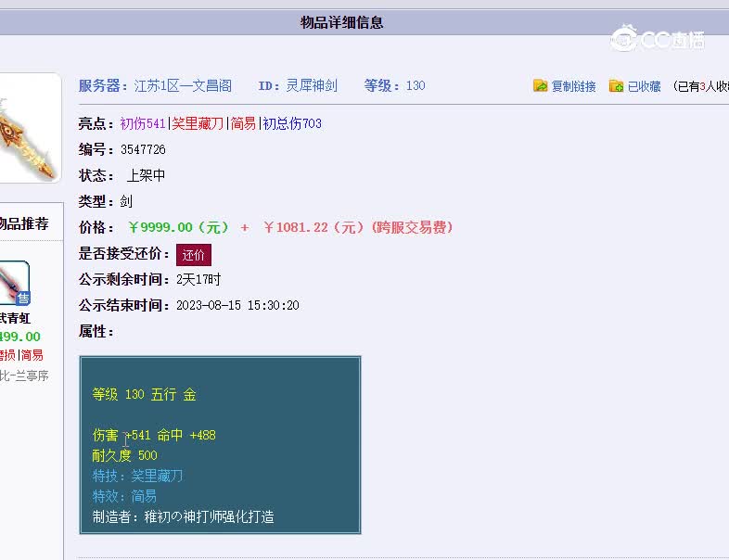Image resolution: width=729 pixels, height=560 pixels.
Task: Click the sword item image thumbnail
Action: tap(29, 128)
